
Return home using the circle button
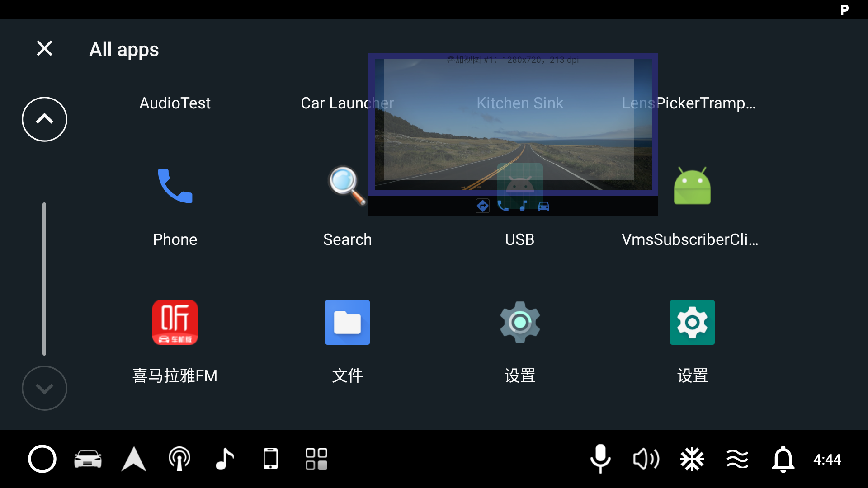click(42, 459)
